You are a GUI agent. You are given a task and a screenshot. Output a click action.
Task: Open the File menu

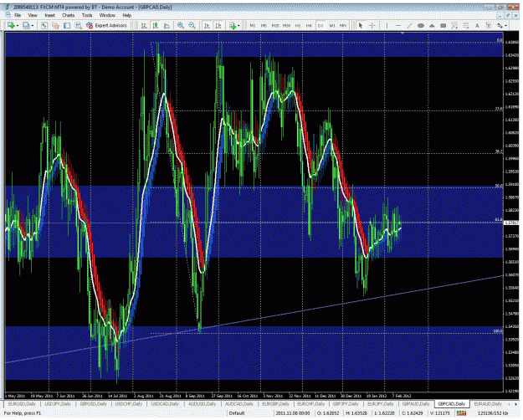[18, 15]
